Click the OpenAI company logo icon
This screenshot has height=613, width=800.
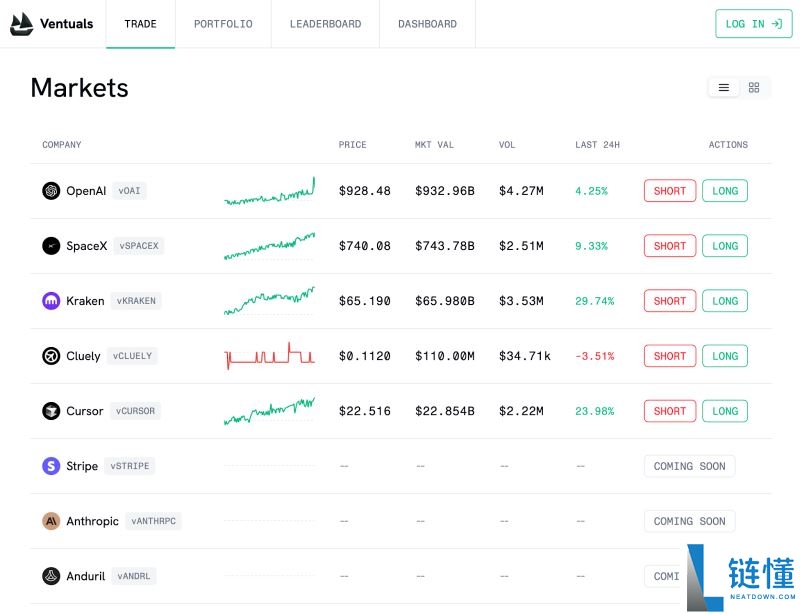(51, 191)
